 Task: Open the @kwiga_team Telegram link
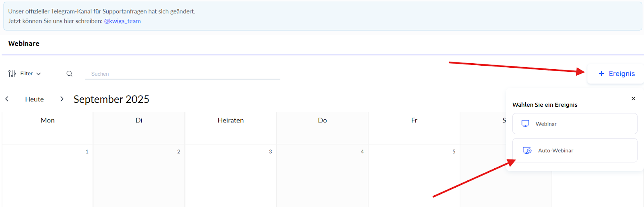[x=122, y=21]
